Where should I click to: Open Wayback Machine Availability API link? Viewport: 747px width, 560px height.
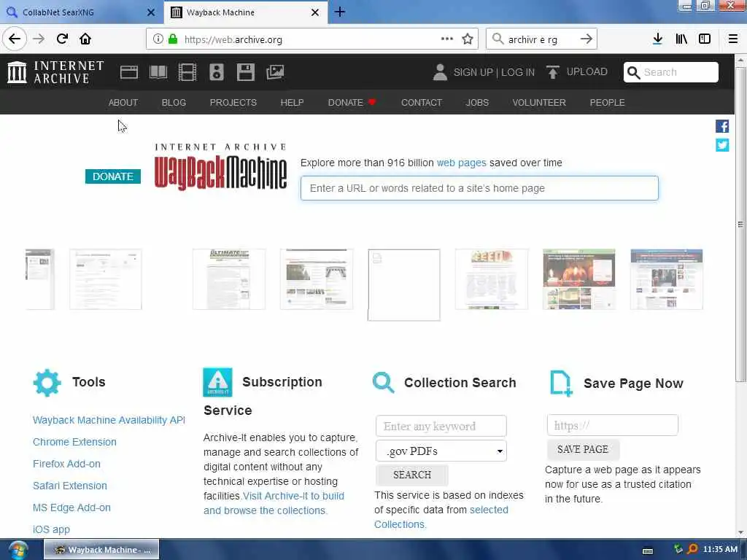pos(109,420)
